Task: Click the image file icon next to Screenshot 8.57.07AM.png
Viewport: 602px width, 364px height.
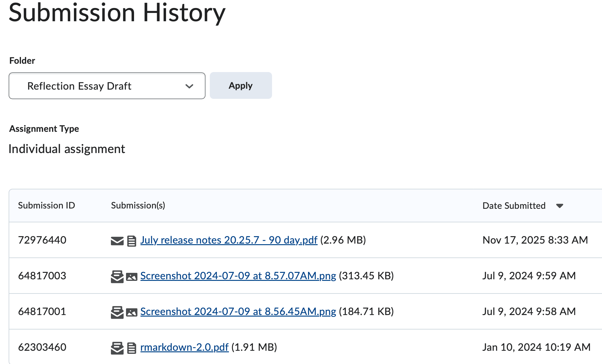Action: 131,276
